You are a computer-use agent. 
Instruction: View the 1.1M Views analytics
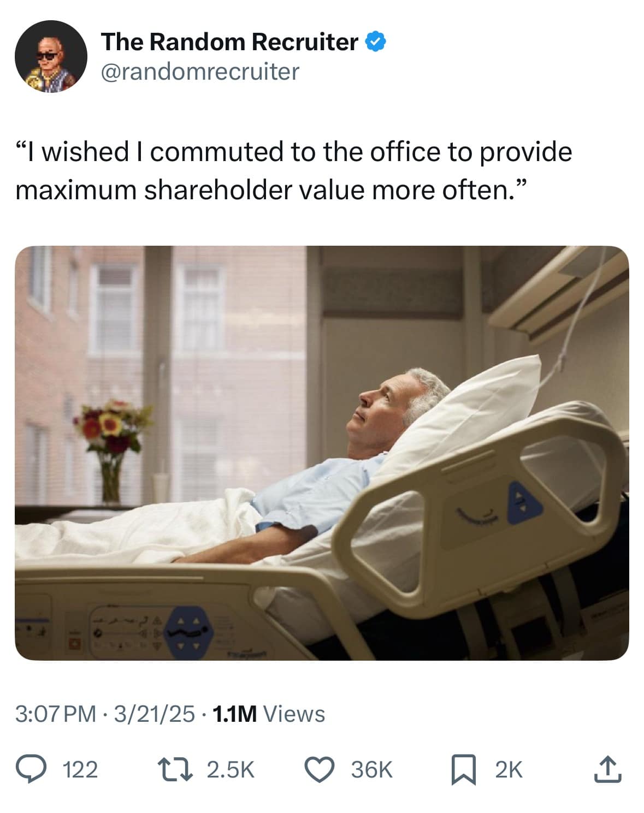(268, 714)
